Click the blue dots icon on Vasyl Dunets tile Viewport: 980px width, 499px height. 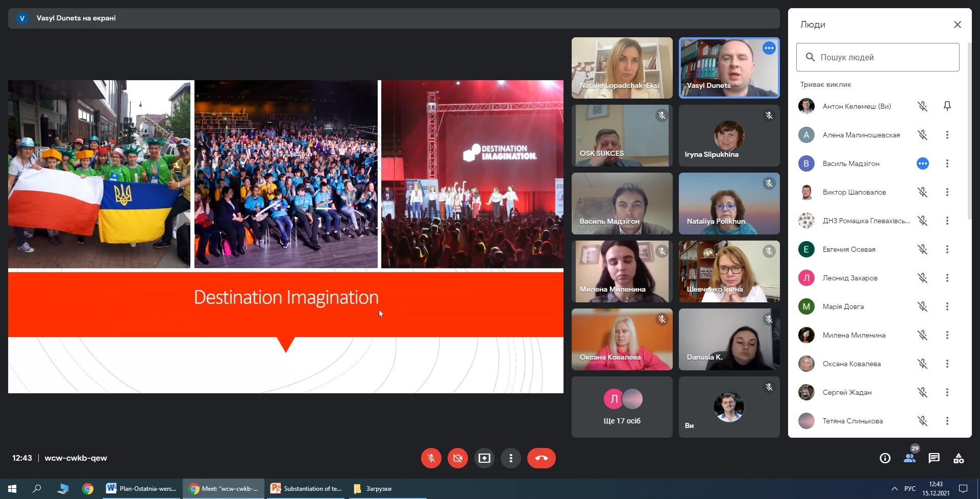click(769, 48)
